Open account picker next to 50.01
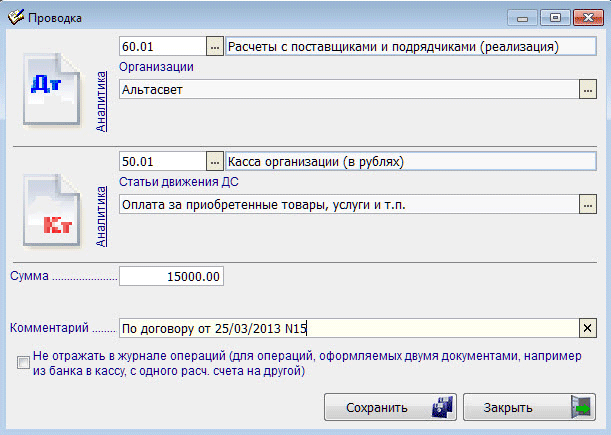611x435 pixels. pyautogui.click(x=215, y=161)
